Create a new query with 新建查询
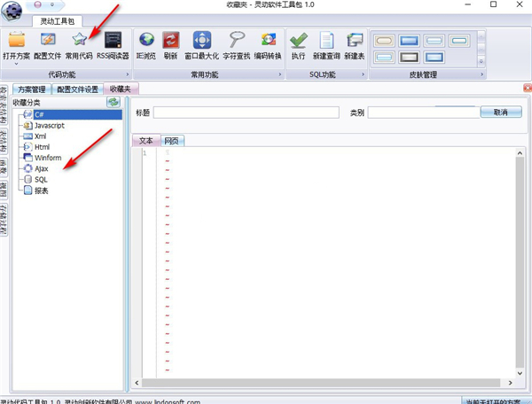The height and width of the screenshot is (404, 532). pyautogui.click(x=326, y=41)
